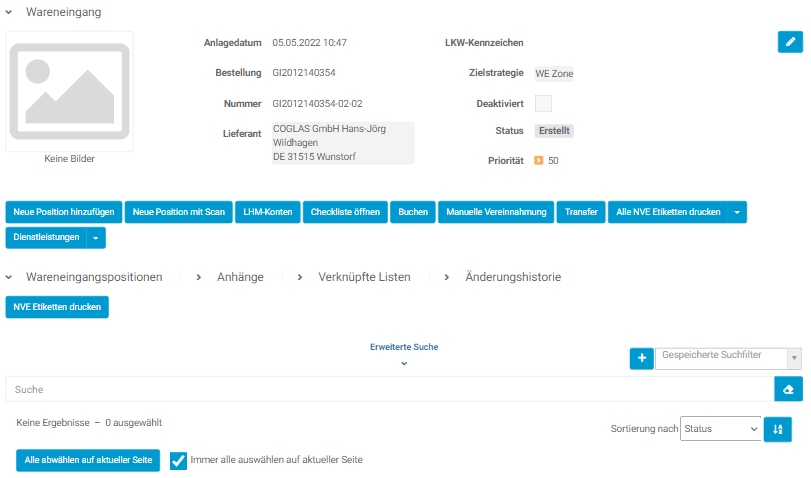811x478 pixels.
Task: Open the Verknüpfte Listen tab
Action: click(x=364, y=277)
